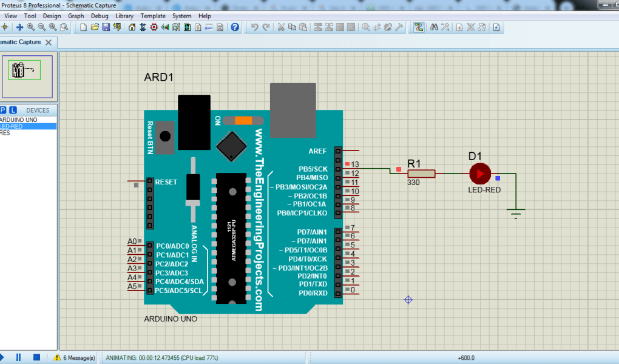Click the junction dot mode icon
Image resolution: width=619 pixels, height=364 pixels.
coord(5,27)
